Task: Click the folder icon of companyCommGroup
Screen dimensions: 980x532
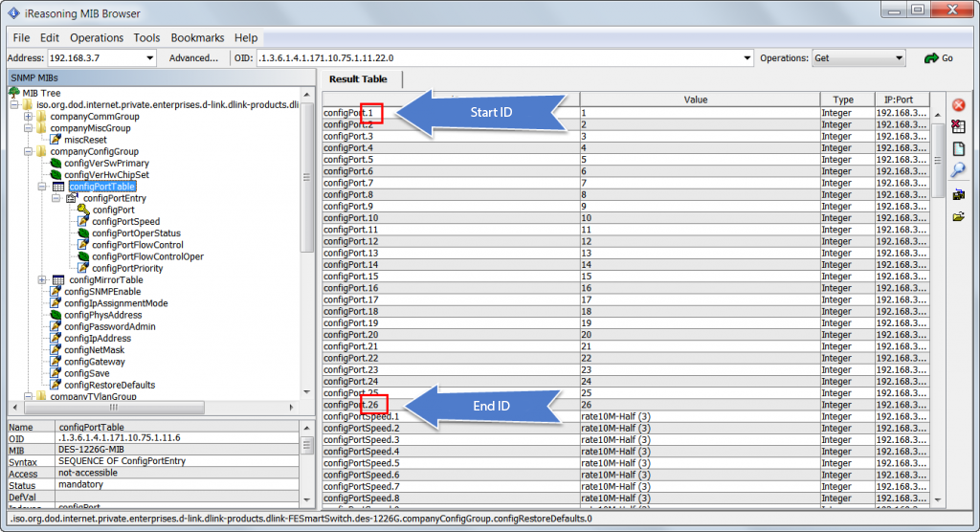Action: tap(41, 117)
